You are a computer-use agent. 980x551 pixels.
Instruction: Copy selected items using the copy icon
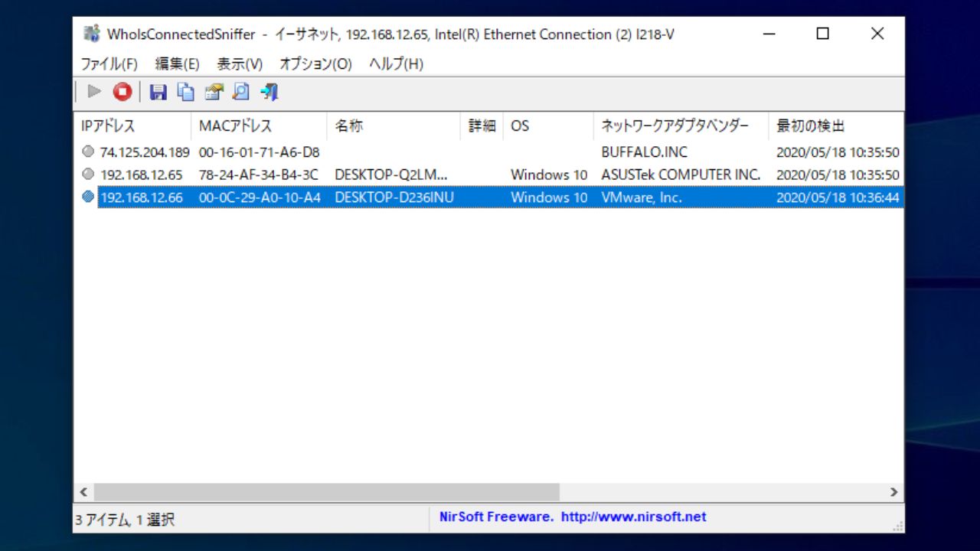(186, 93)
